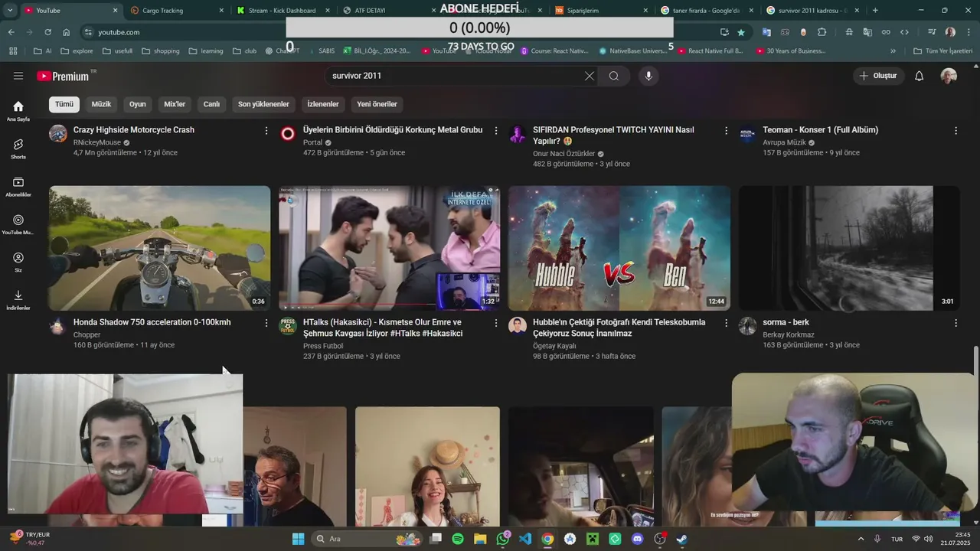
Task: Click the Oluştur create button
Action: coord(878,76)
